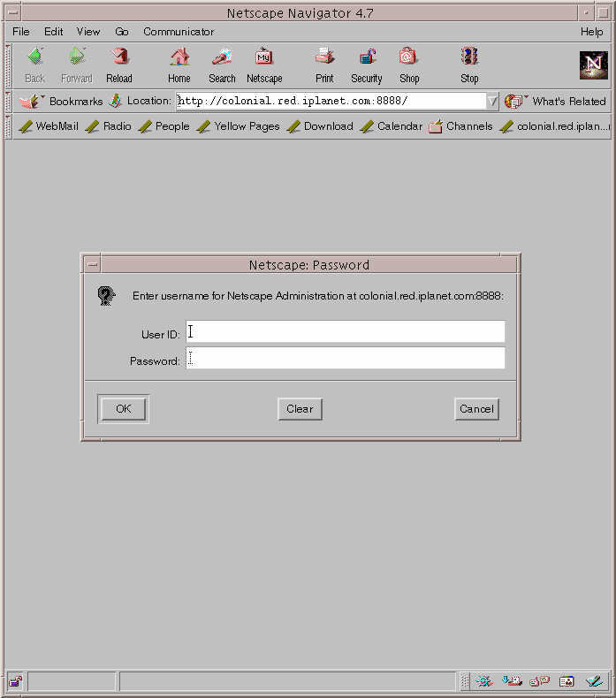Open Navigator from component bar icon

(484, 681)
